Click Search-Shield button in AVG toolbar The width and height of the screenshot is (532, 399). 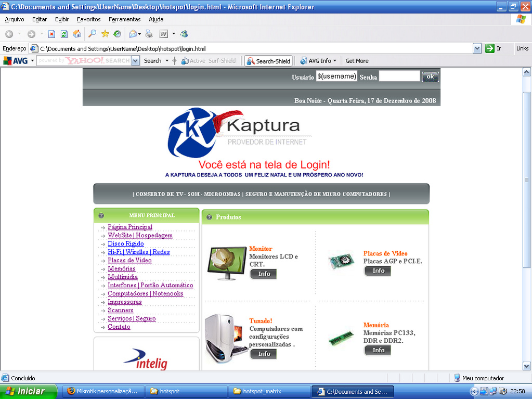pyautogui.click(x=269, y=61)
